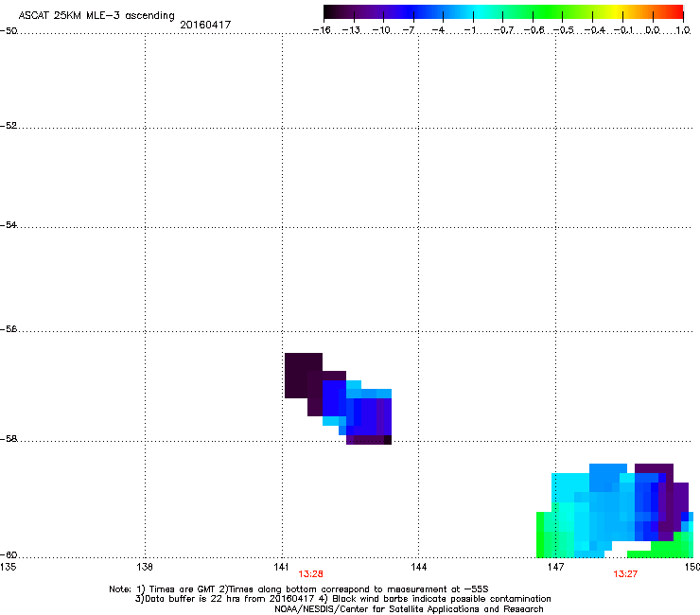Click the '-0.5' colour scale value
The image size is (700, 615).
tap(564, 30)
